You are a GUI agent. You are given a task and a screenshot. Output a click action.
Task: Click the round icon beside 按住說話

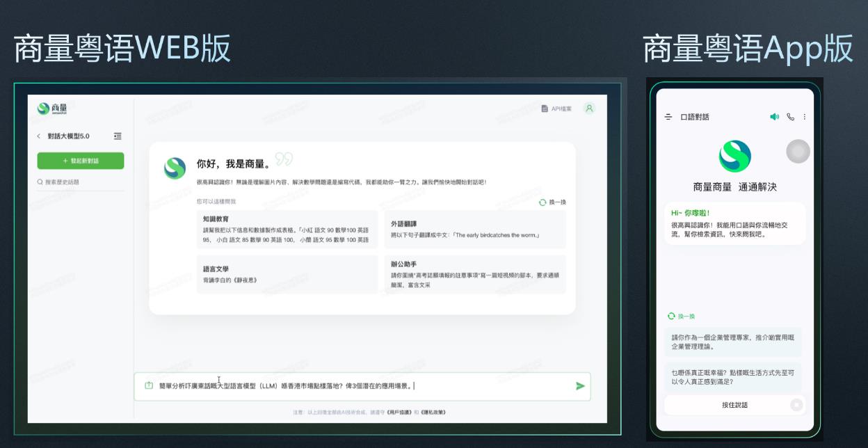coord(796,405)
